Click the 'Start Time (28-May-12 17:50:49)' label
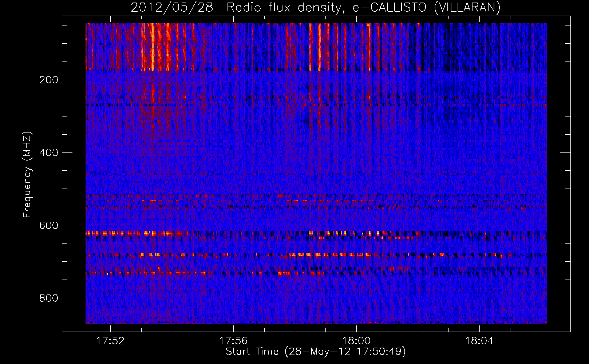 tap(316, 352)
